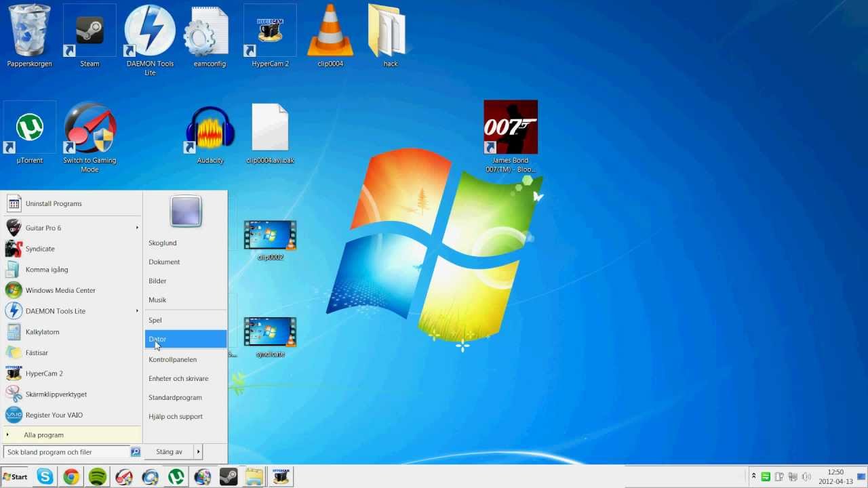Viewport: 868px width, 488px height.
Task: Select the syndicate video thumbnail
Action: 270,337
